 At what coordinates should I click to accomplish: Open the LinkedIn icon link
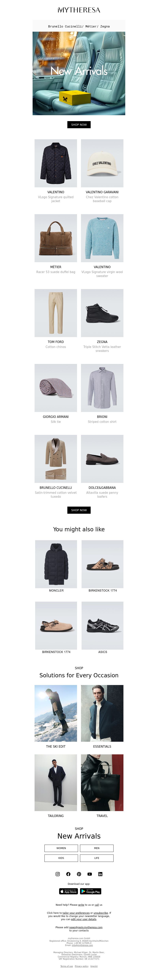100,874
